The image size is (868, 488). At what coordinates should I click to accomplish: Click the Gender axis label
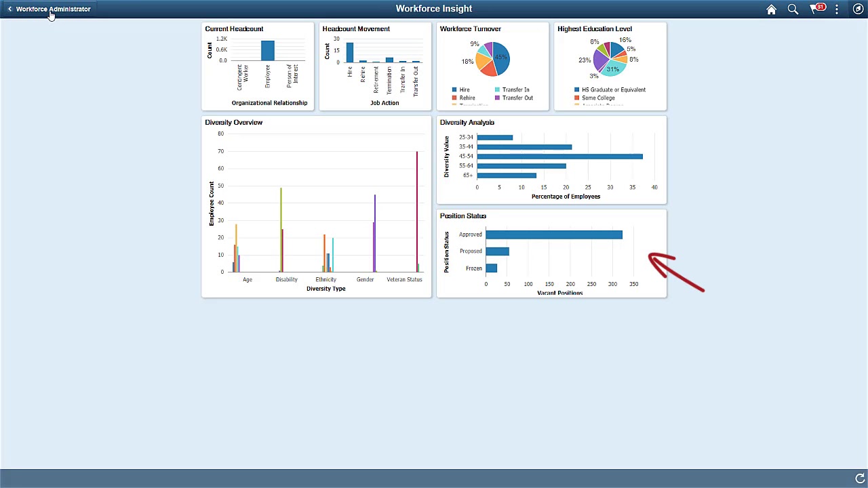click(365, 279)
